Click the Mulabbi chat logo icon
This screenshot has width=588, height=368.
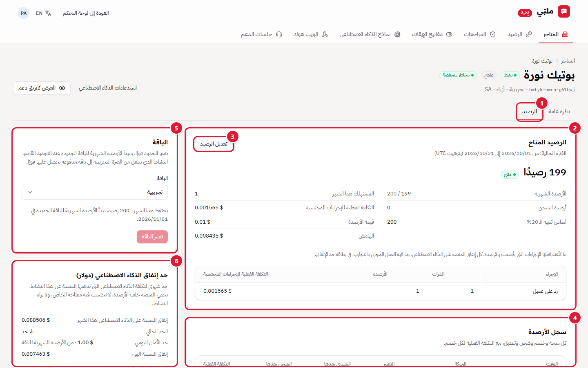(x=564, y=11)
